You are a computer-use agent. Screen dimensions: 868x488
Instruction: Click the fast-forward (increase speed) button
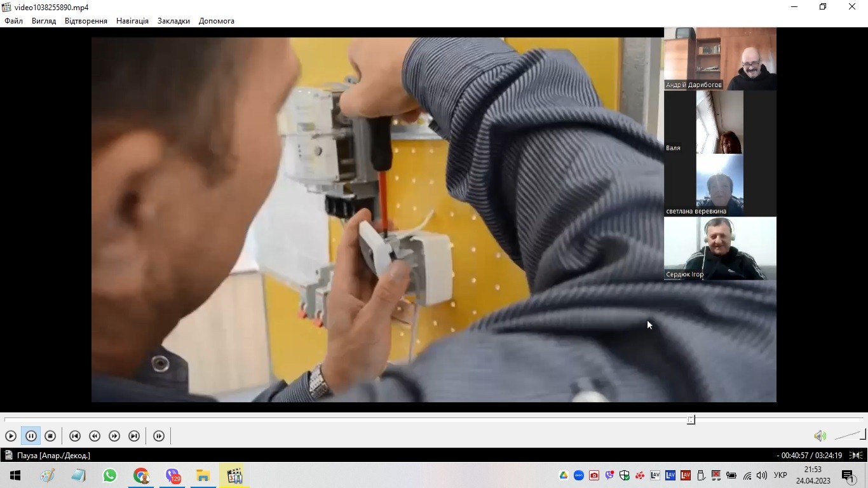pyautogui.click(x=114, y=436)
